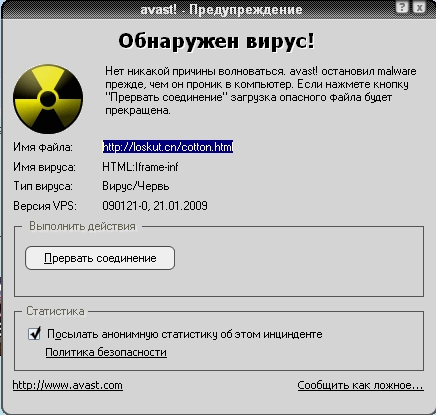The width and height of the screenshot is (436, 415).
Task: Click the 'Статистика' group label
Action: [x=55, y=311]
